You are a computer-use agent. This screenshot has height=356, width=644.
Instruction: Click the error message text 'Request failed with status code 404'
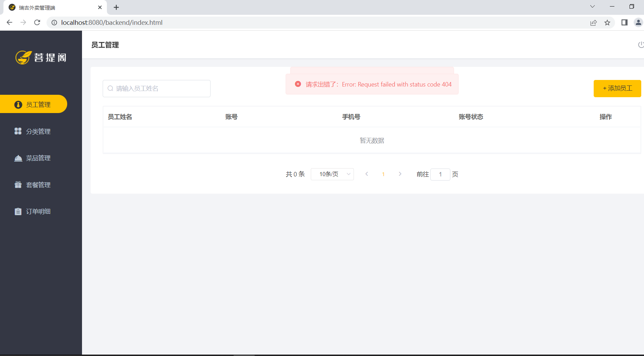[x=405, y=84]
